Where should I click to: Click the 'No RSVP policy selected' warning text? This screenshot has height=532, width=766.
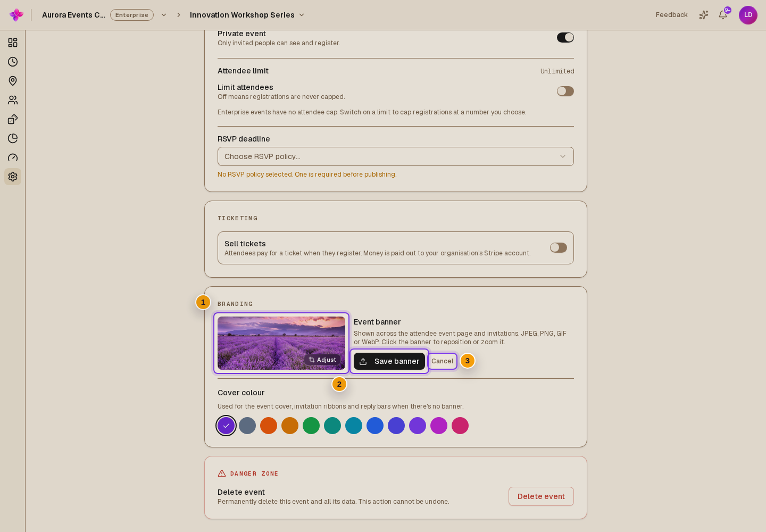pyautogui.click(x=307, y=174)
